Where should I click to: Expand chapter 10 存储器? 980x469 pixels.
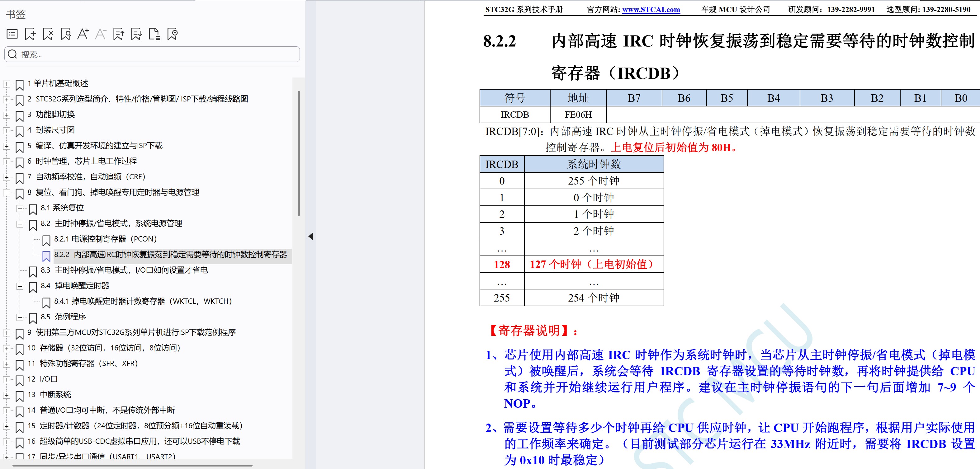[7, 348]
